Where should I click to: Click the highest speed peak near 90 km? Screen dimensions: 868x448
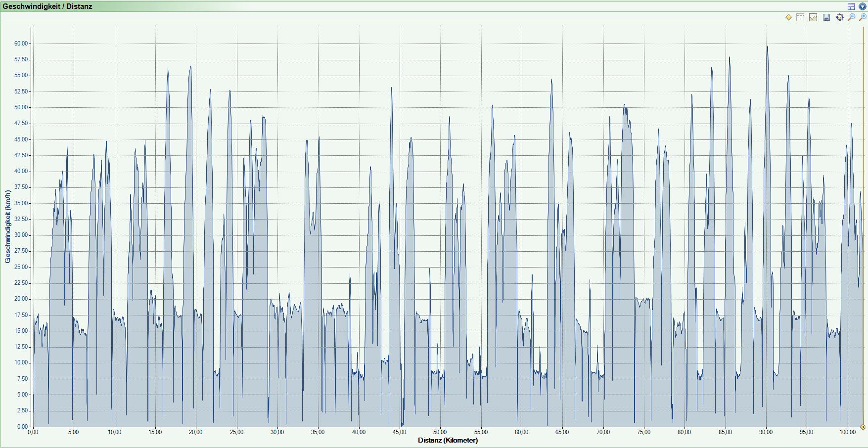[767, 47]
